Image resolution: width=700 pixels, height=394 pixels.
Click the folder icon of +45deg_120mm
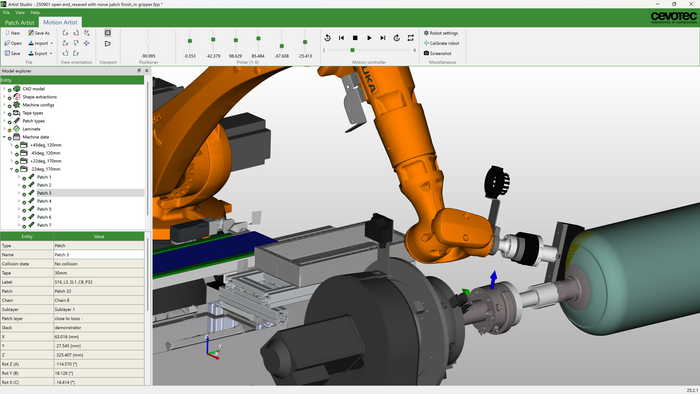click(x=24, y=145)
